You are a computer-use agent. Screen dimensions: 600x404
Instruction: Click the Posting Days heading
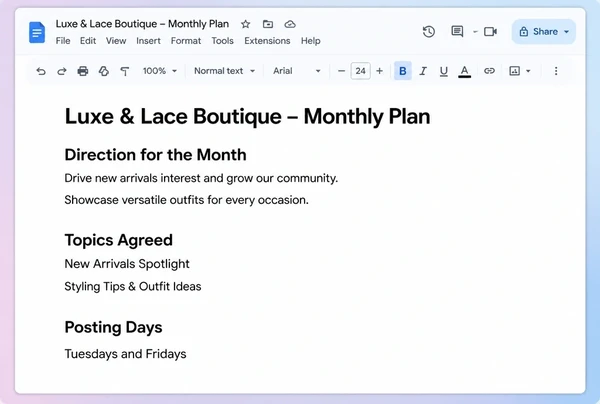click(113, 327)
